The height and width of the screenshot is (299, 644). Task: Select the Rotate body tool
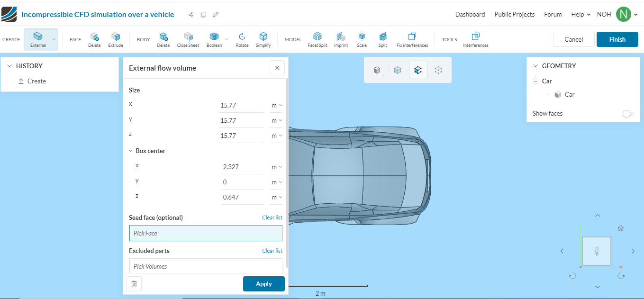242,39
